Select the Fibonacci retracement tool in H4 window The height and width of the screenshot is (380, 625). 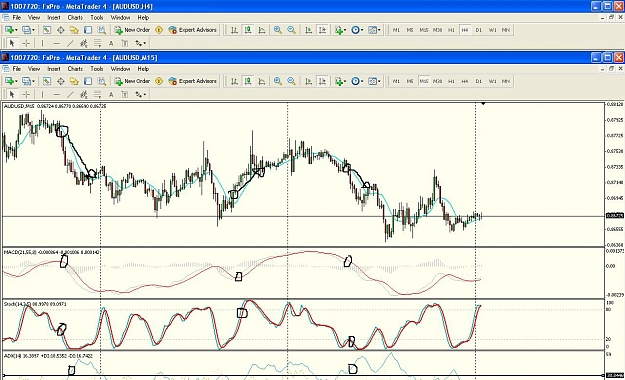(97, 43)
